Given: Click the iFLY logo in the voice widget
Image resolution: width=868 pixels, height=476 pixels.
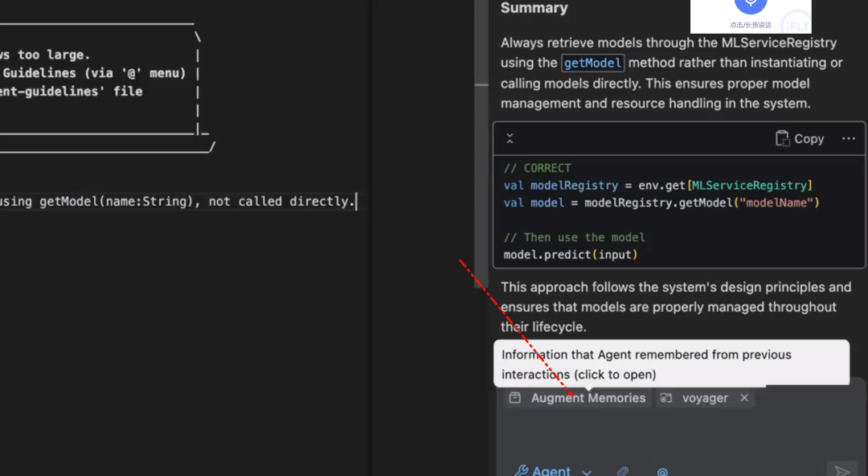Looking at the screenshot, I should (x=796, y=23).
